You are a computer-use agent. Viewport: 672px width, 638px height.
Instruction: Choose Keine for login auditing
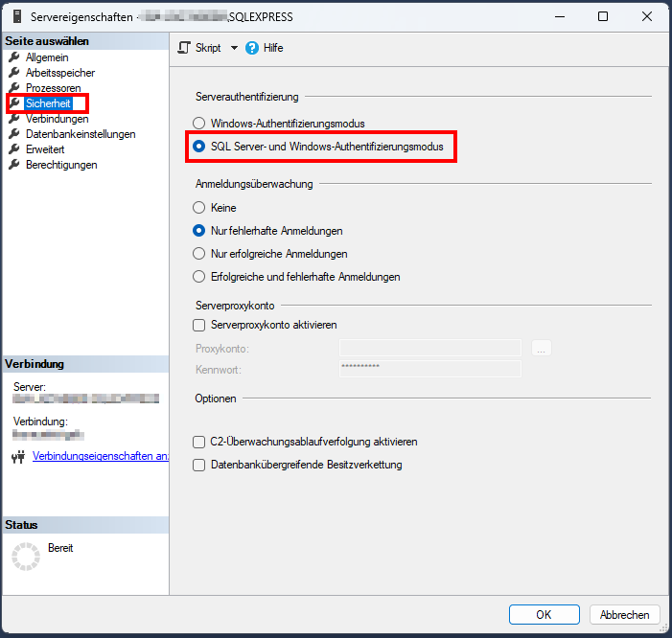tap(198, 208)
